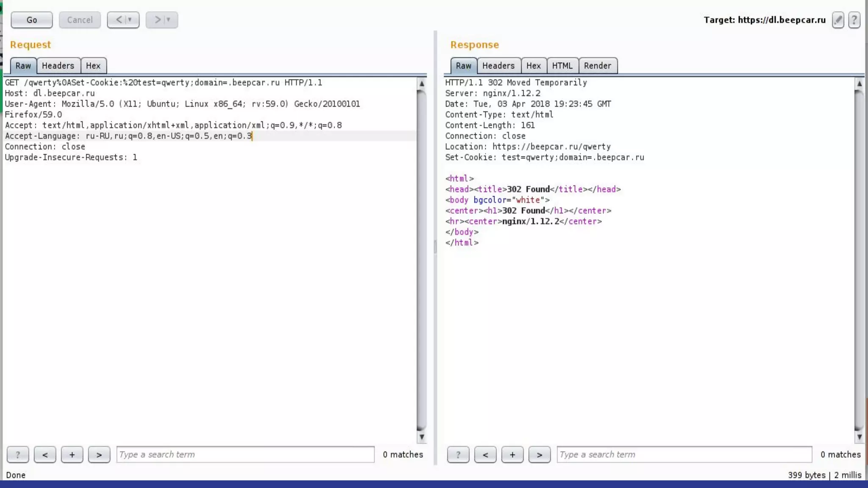868x488 pixels.
Task: Go to previous match in request search
Action: click(45, 455)
